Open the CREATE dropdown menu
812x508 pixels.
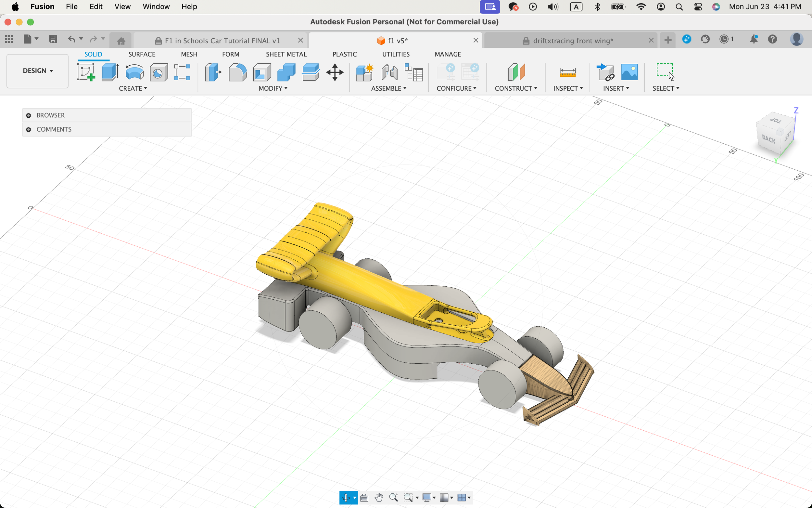pyautogui.click(x=133, y=88)
